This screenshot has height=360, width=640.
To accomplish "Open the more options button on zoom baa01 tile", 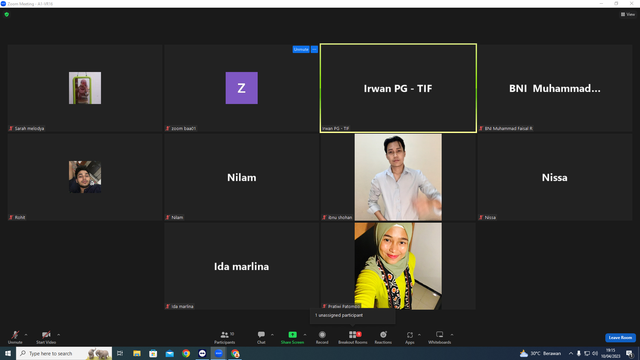I will [x=314, y=49].
